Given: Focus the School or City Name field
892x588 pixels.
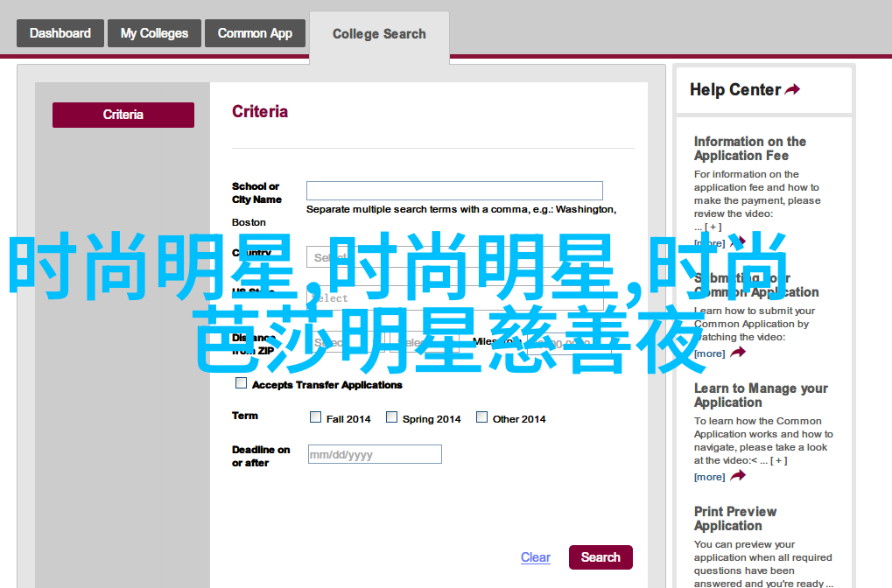Looking at the screenshot, I should 454,191.
